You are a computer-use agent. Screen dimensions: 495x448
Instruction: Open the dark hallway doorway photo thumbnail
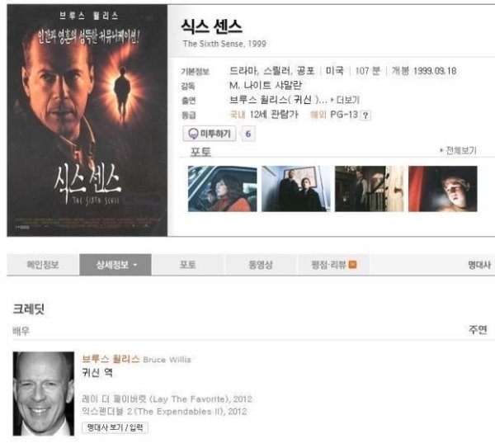point(369,188)
